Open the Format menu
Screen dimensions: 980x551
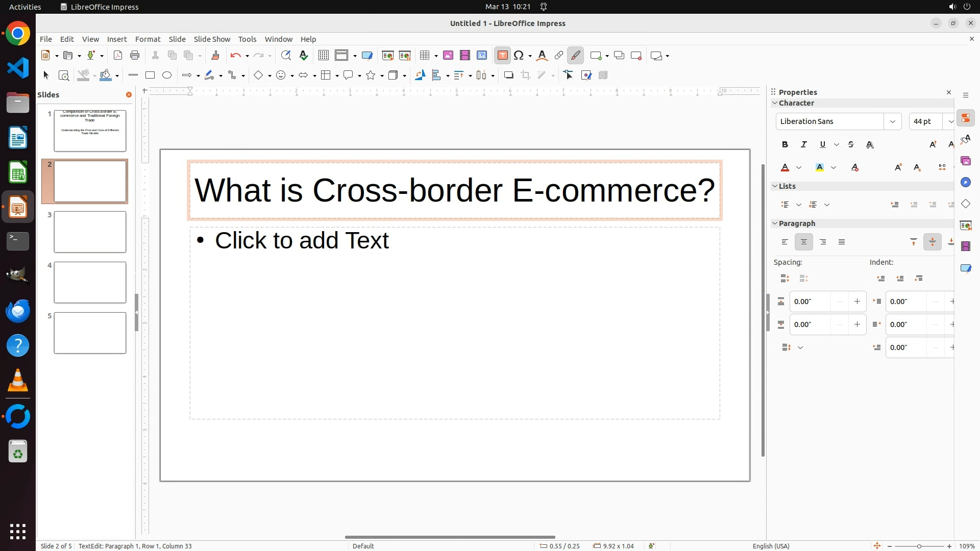pyautogui.click(x=148, y=39)
